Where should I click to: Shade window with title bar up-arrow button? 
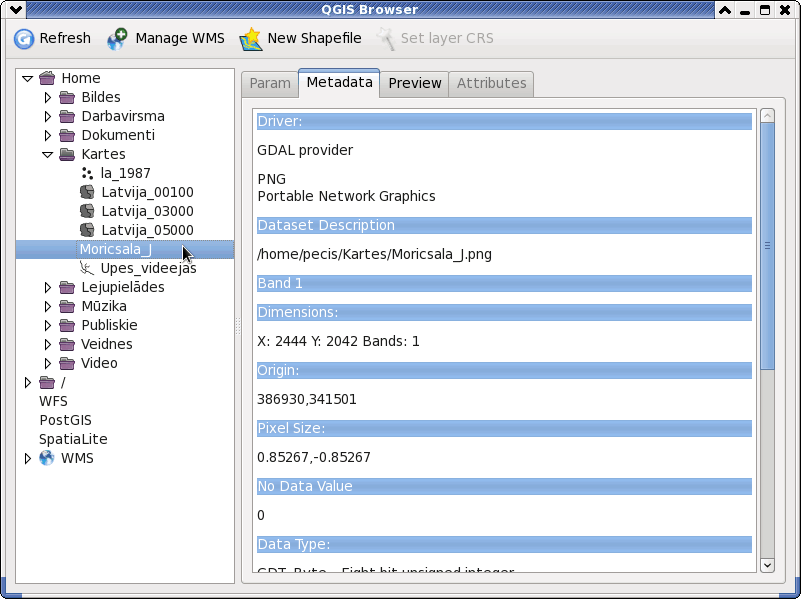coord(724,9)
